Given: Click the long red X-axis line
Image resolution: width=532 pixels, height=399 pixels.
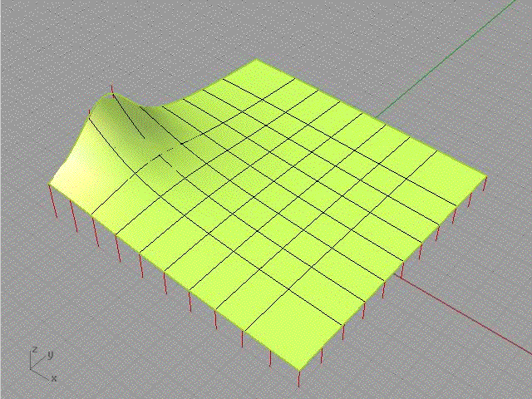Looking at the screenshot, I should pyautogui.click(x=465, y=315).
